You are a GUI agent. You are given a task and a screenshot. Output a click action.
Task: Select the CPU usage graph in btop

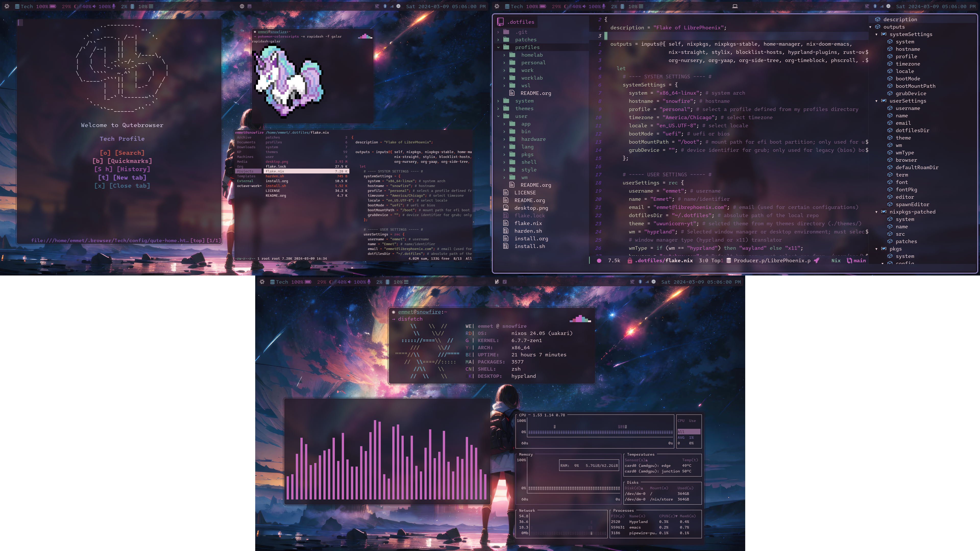(x=601, y=431)
